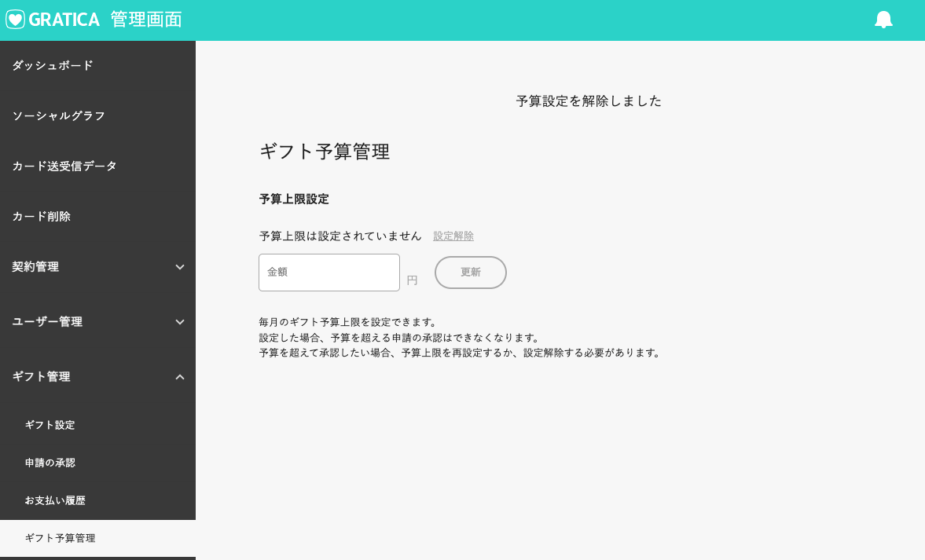Screen dimensions: 925x560
Task: Select カード削除 in the sidebar
Action: [x=42, y=216]
